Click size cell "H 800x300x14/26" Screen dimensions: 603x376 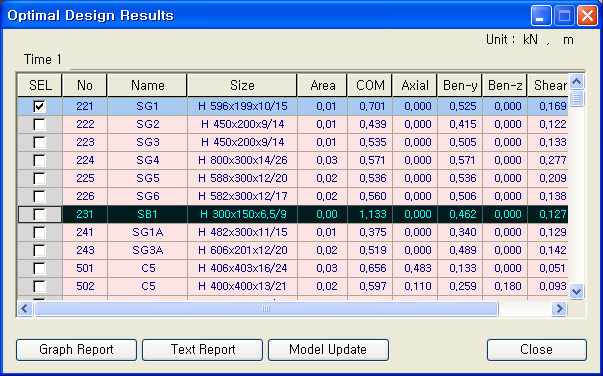click(243, 160)
